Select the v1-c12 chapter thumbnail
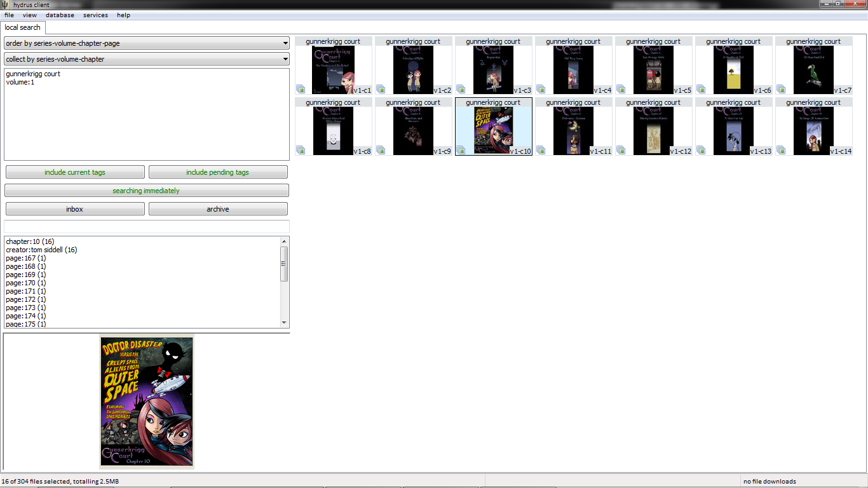 654,126
